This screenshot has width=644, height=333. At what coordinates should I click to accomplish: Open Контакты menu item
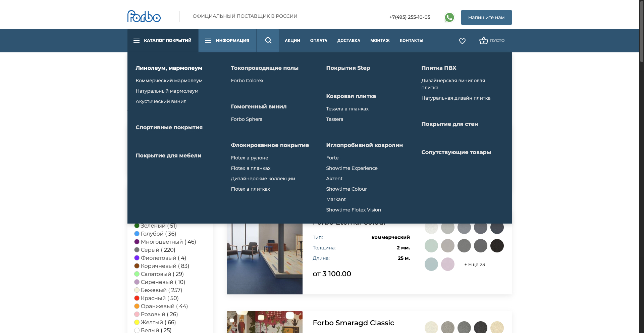click(x=412, y=41)
